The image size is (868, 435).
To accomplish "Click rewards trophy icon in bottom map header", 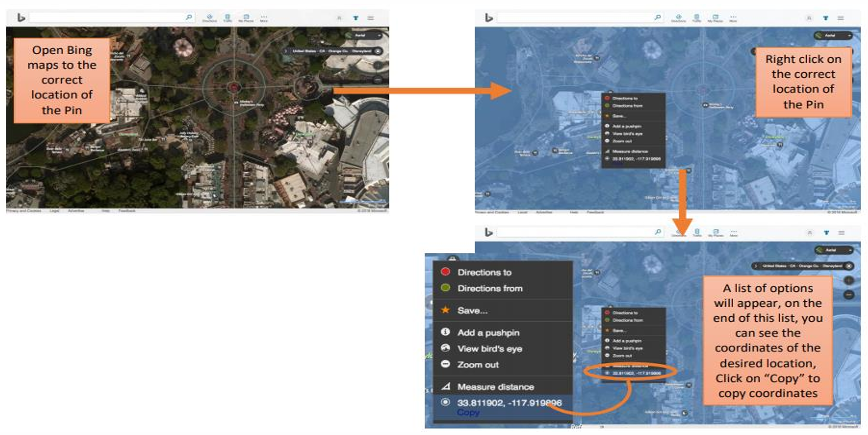I will pos(826,232).
